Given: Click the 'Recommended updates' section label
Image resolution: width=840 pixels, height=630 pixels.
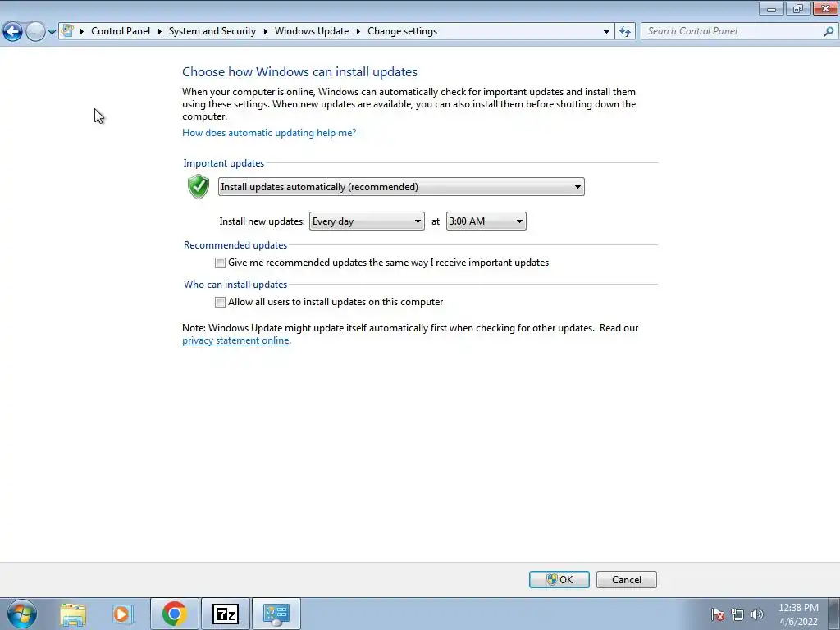Looking at the screenshot, I should (x=235, y=245).
